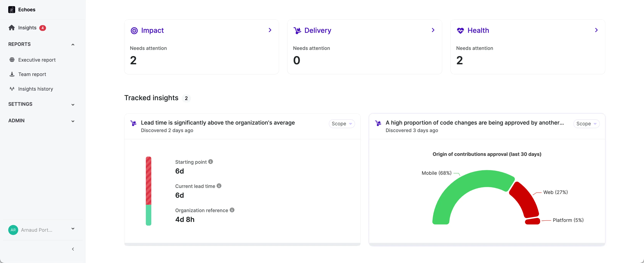Image resolution: width=644 pixels, height=263 pixels.
Task: Click the Insights history icon
Action: pos(12,89)
